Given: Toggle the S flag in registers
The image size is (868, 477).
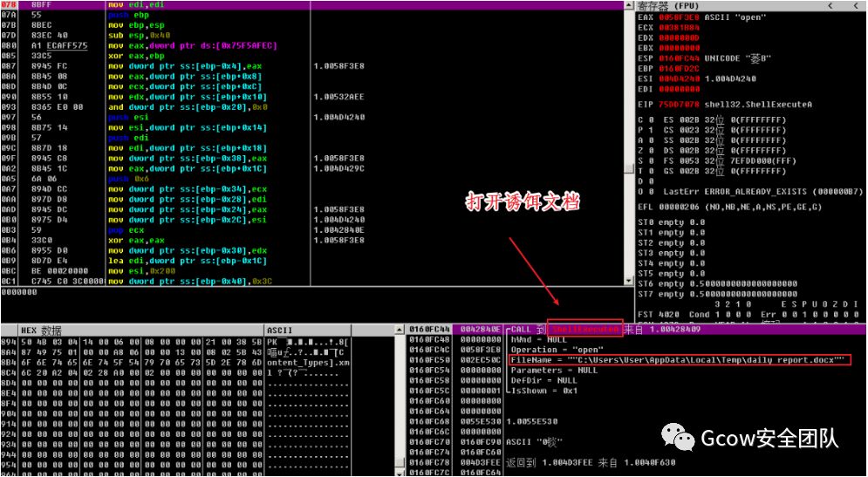Looking at the screenshot, I should (651, 161).
